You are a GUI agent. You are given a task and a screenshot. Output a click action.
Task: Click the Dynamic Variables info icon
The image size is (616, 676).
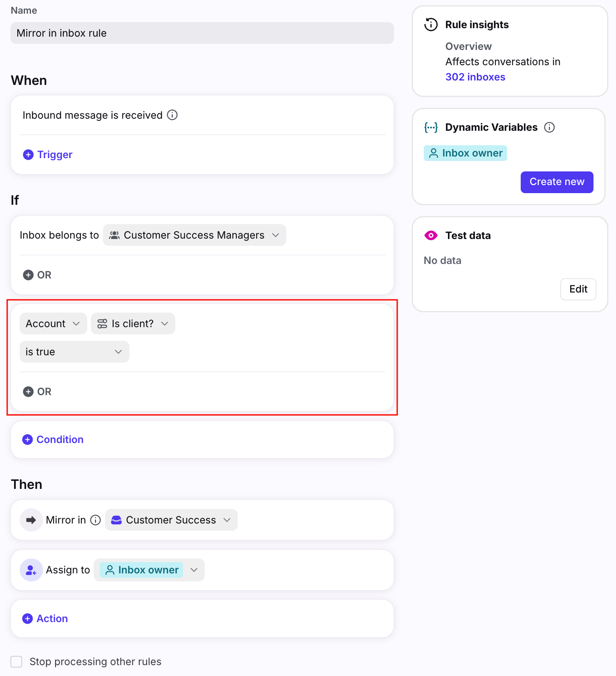tap(549, 128)
